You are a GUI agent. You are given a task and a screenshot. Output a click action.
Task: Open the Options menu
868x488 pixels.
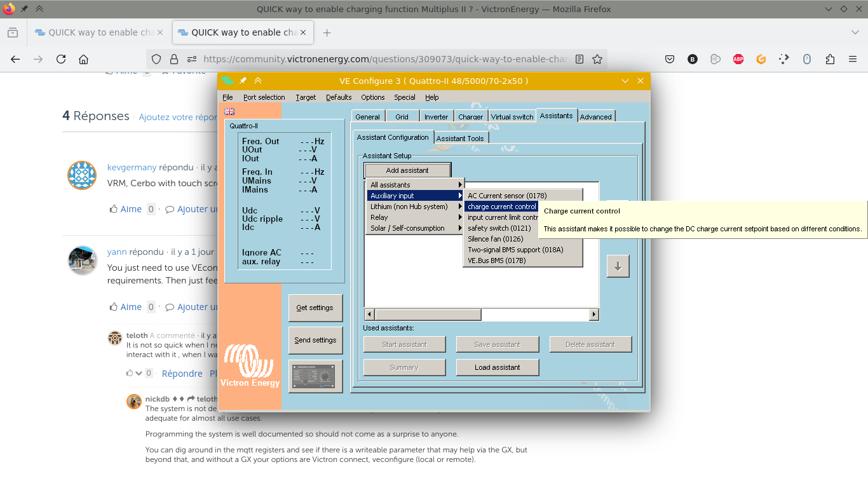coord(373,97)
